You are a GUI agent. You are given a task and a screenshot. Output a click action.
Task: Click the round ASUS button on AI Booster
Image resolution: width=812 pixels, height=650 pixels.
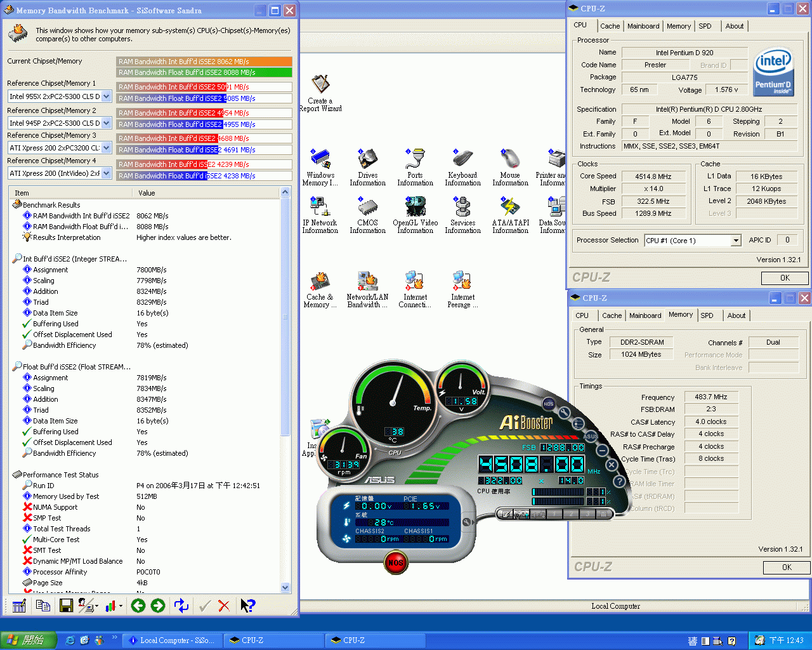(591, 436)
